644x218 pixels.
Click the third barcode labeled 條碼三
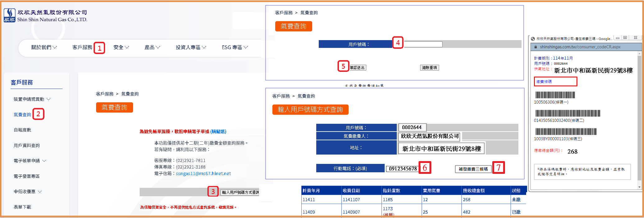point(566,132)
